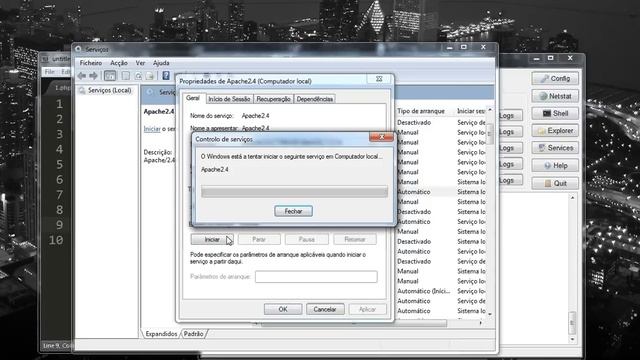The width and height of the screenshot is (640, 360).
Task: Click line number 10 in editor gutter
Action: (56, 240)
